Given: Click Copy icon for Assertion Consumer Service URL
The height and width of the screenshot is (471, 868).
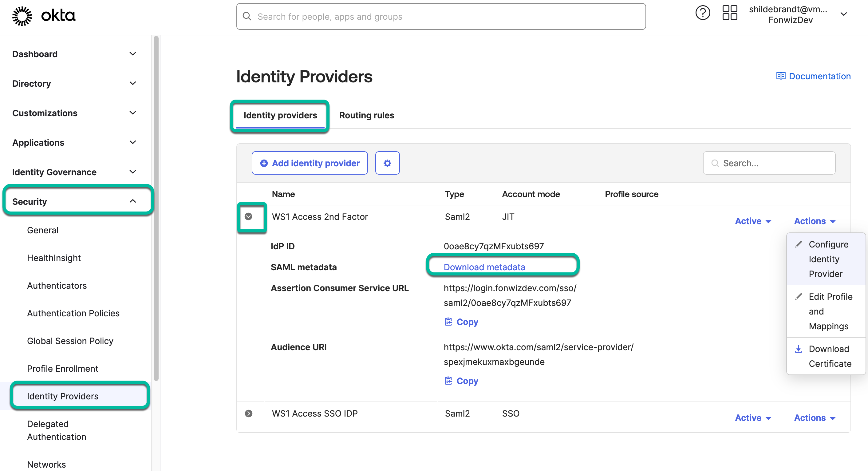Looking at the screenshot, I should pos(448,322).
